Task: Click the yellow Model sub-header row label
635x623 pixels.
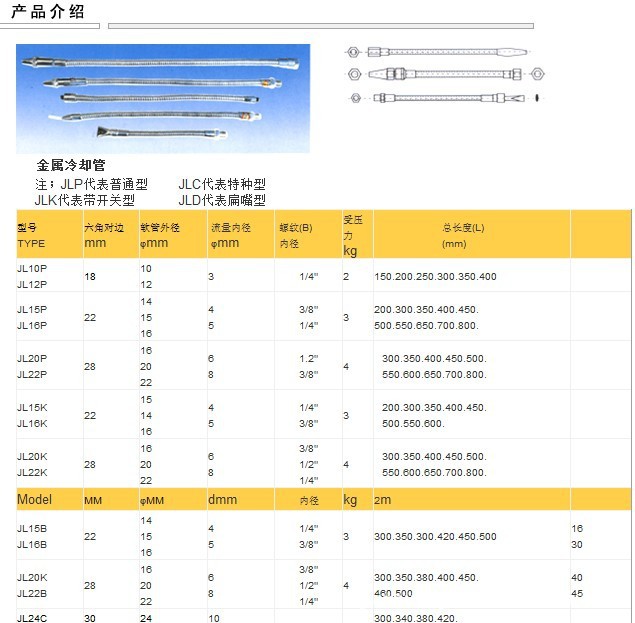Action: 34,498
